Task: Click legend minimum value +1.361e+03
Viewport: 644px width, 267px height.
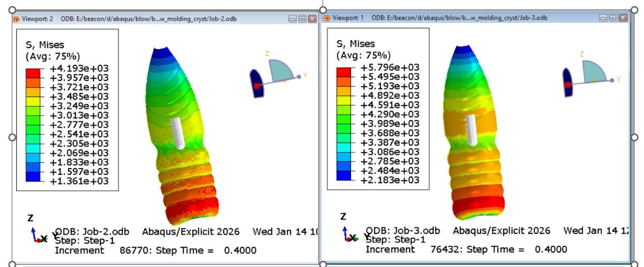Action: click(79, 181)
